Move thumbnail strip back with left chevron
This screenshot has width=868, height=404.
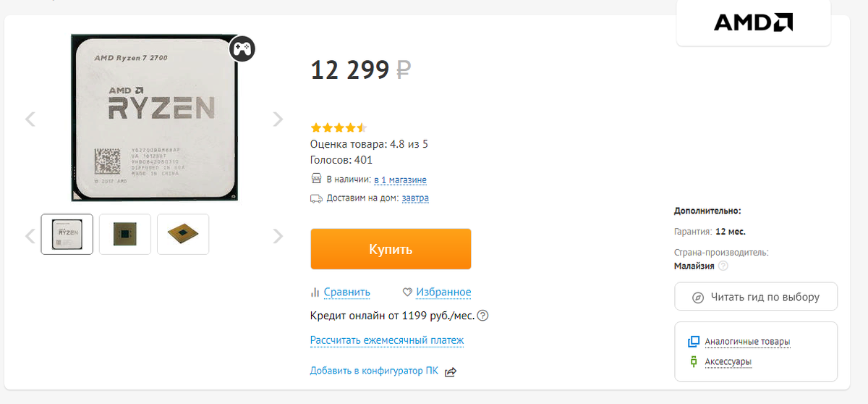pos(30,235)
